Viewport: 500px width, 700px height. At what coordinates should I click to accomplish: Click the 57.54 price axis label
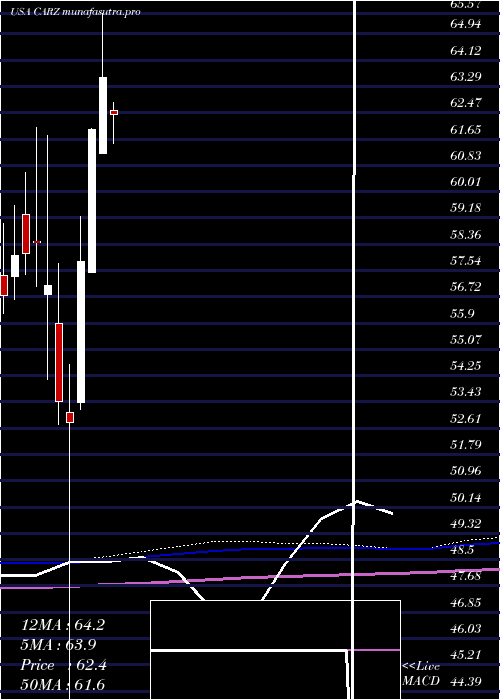pos(466,261)
